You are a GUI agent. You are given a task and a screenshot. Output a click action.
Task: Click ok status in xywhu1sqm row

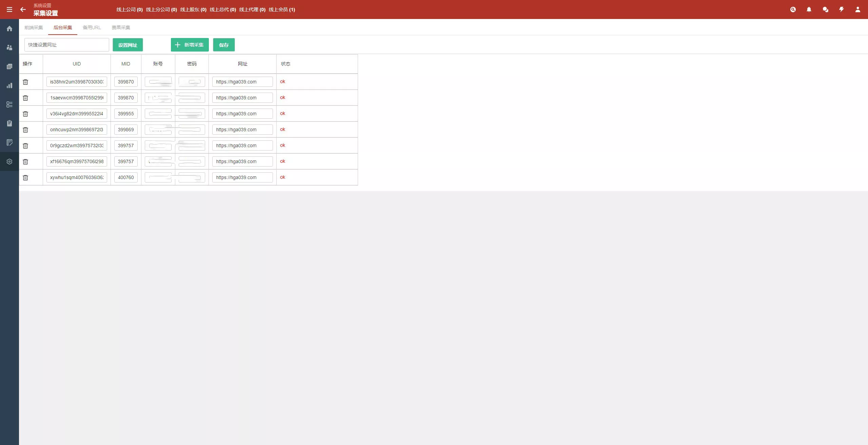[282, 177]
